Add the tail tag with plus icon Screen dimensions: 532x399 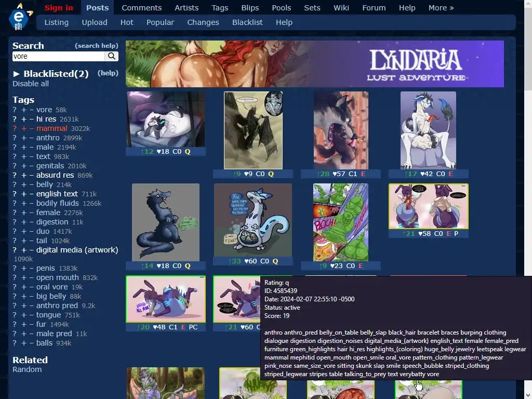[x=24, y=241]
